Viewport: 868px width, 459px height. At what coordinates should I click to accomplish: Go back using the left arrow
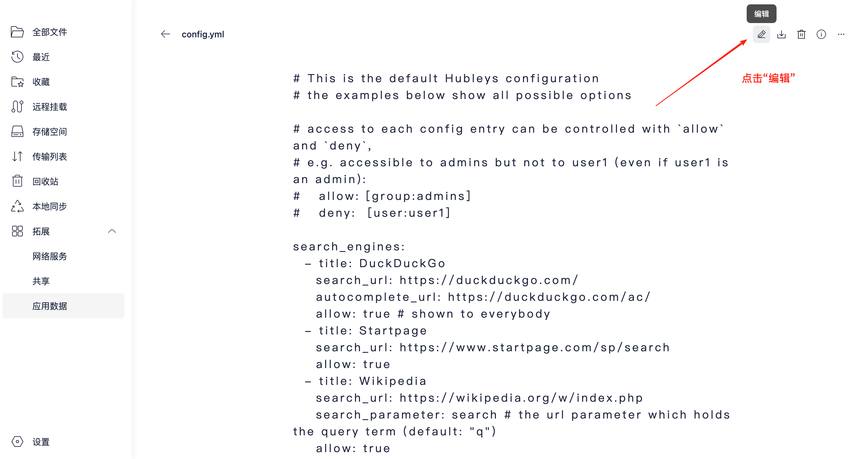165,34
